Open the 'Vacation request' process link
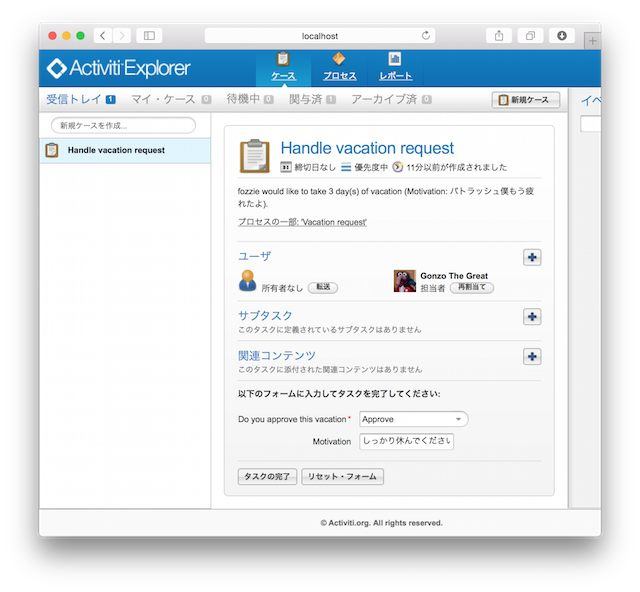 (302, 222)
